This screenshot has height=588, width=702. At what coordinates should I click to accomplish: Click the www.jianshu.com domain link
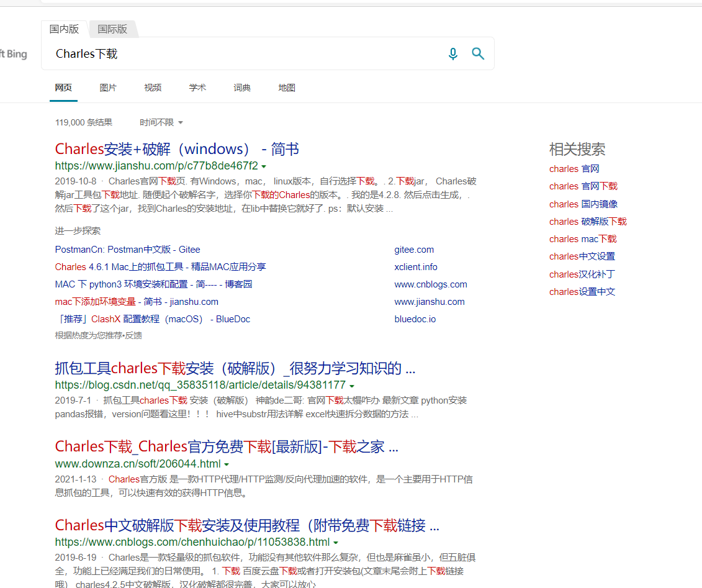(x=430, y=302)
